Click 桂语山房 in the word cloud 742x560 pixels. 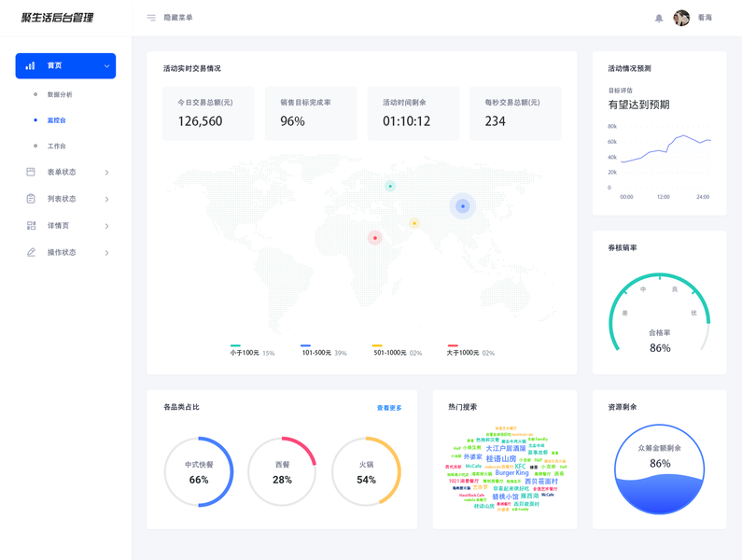[x=501, y=458]
